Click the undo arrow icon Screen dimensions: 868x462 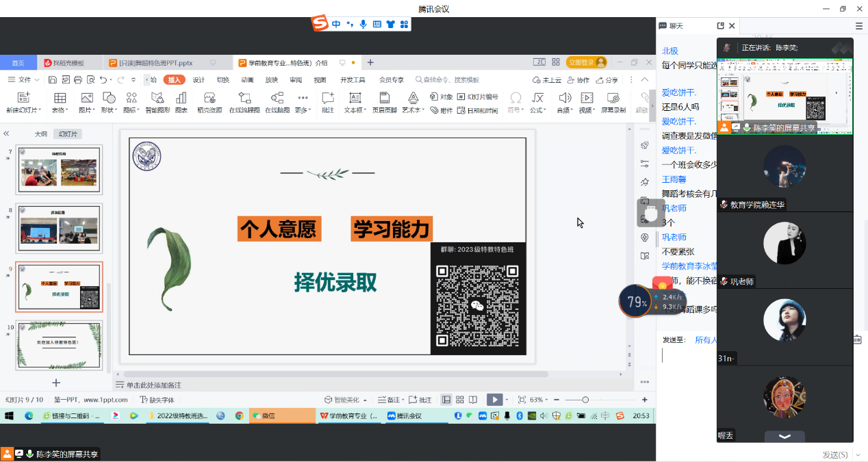pyautogui.click(x=103, y=80)
